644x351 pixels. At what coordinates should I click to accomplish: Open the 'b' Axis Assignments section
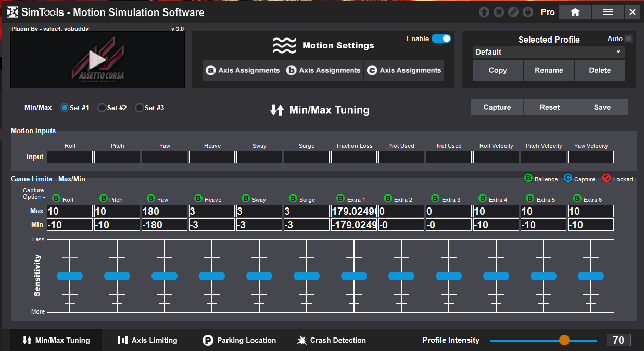click(324, 70)
